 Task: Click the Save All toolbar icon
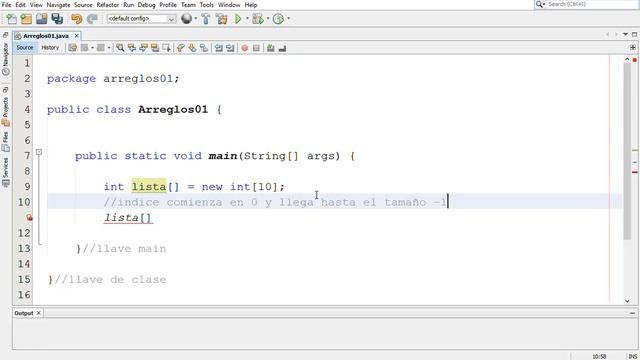coord(57,19)
